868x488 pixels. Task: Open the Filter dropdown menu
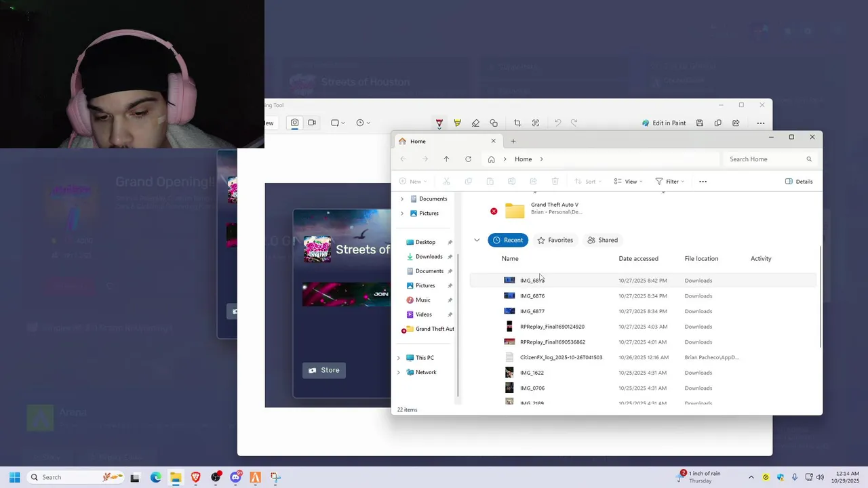coord(670,182)
